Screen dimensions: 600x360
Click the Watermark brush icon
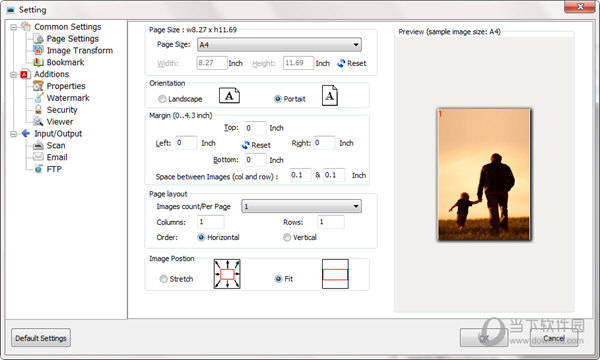(38, 98)
